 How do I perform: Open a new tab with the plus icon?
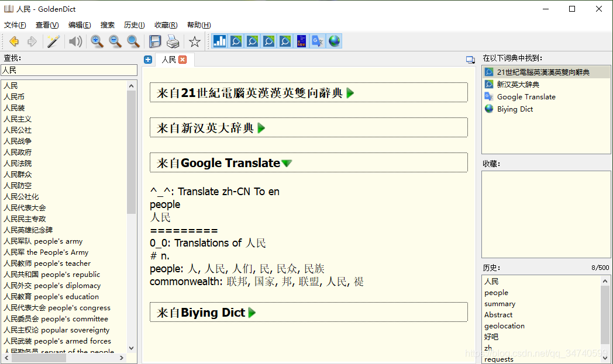148,60
